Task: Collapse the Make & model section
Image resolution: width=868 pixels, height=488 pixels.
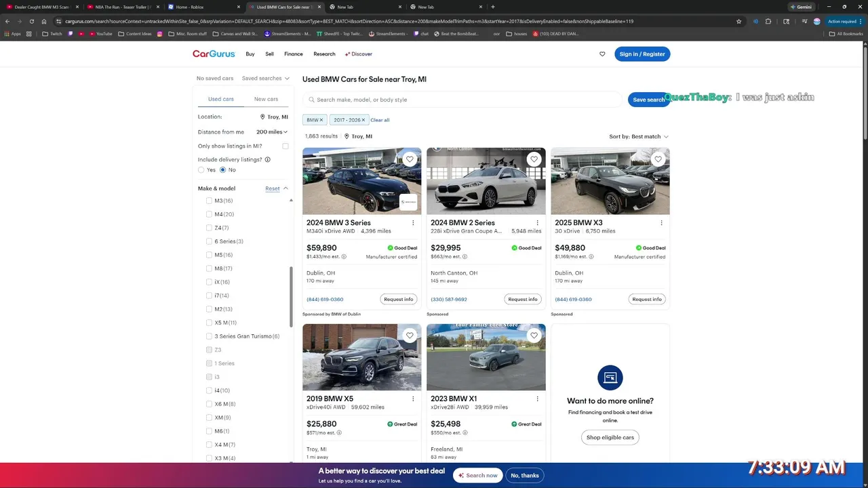Action: click(285, 188)
